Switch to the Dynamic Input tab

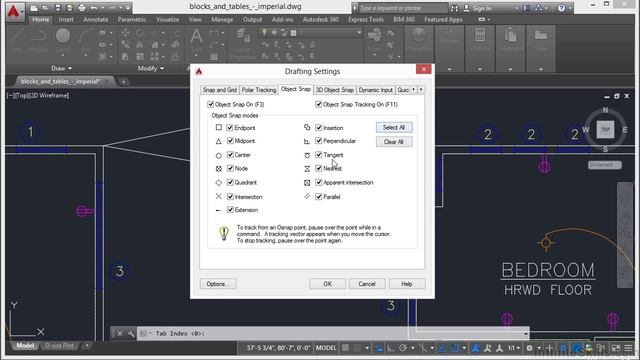pyautogui.click(x=376, y=90)
